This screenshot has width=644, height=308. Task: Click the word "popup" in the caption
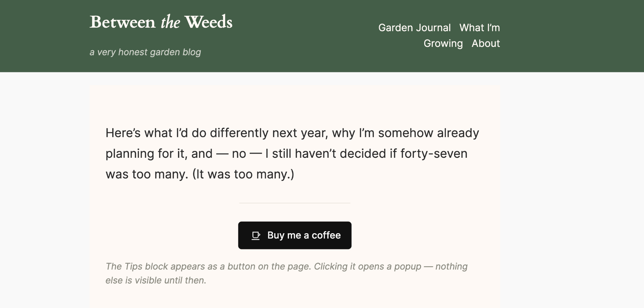408,267
